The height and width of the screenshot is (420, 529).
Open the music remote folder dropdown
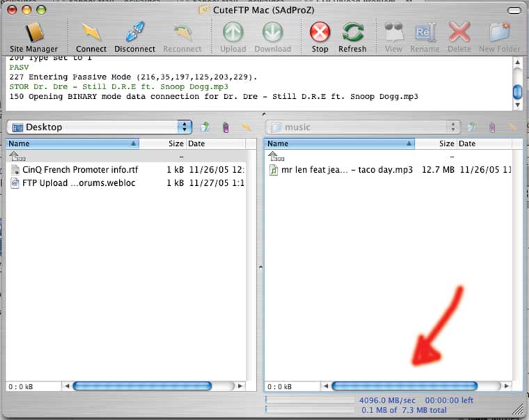click(x=363, y=127)
